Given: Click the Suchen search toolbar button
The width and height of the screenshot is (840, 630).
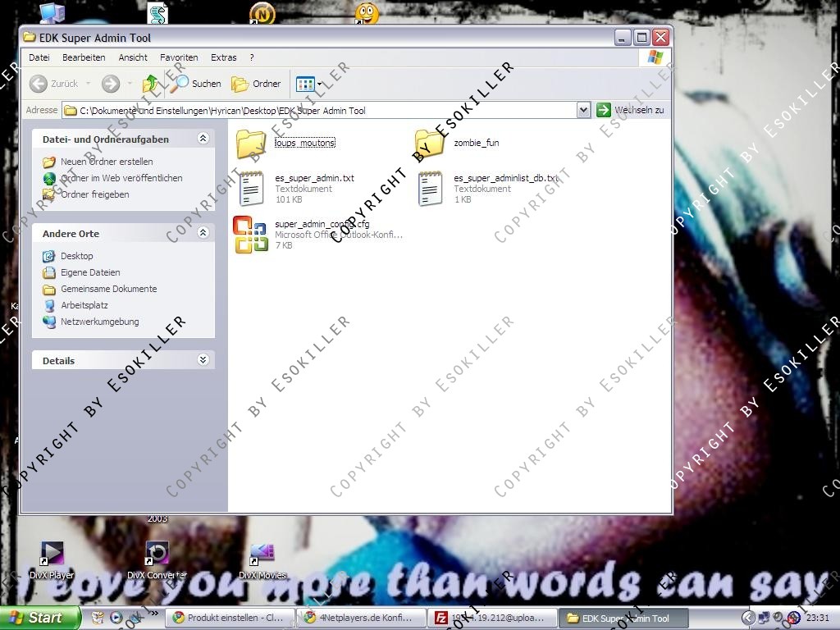Looking at the screenshot, I should [196, 84].
